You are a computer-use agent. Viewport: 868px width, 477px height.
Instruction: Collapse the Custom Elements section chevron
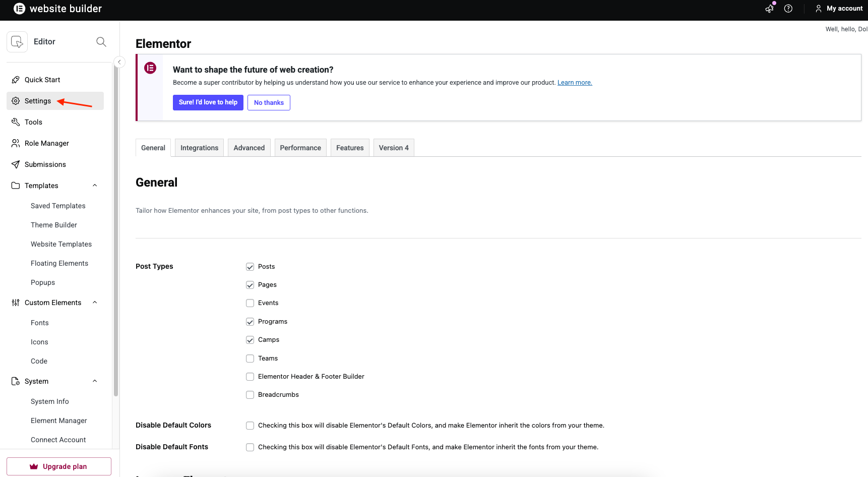[x=95, y=303]
